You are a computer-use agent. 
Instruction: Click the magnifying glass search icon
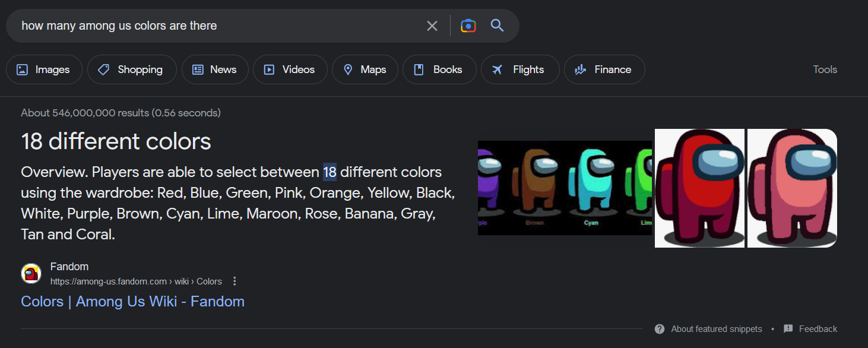[x=497, y=26]
